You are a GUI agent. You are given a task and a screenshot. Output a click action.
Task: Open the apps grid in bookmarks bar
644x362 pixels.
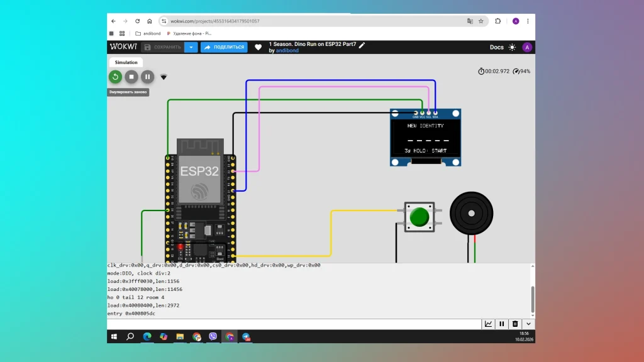tap(122, 33)
